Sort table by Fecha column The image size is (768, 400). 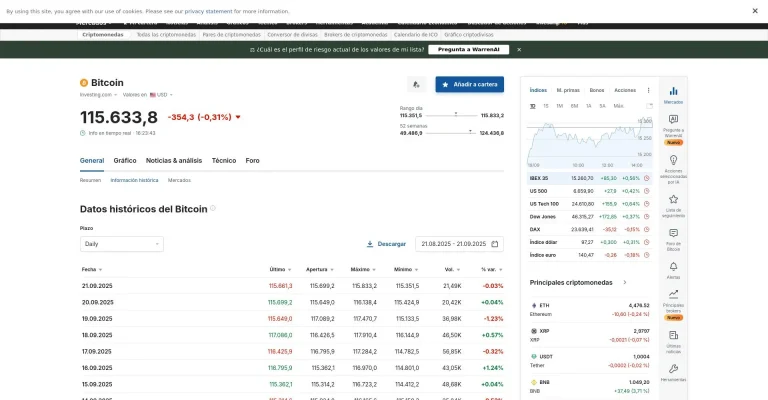(x=92, y=269)
